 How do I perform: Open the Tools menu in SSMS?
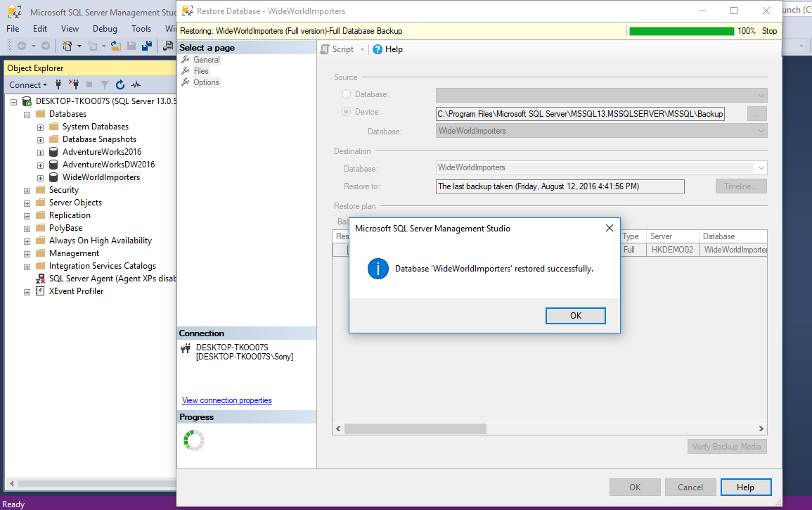[141, 29]
